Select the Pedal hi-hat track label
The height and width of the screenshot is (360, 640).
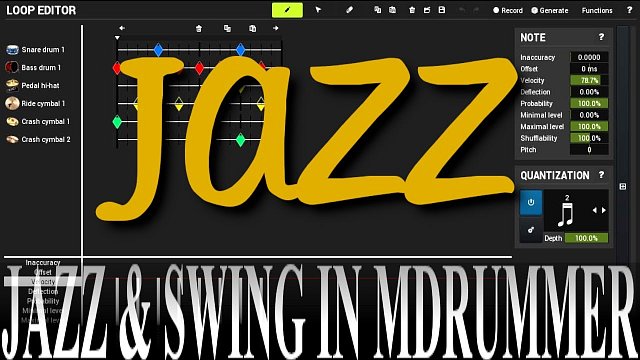(x=40, y=85)
